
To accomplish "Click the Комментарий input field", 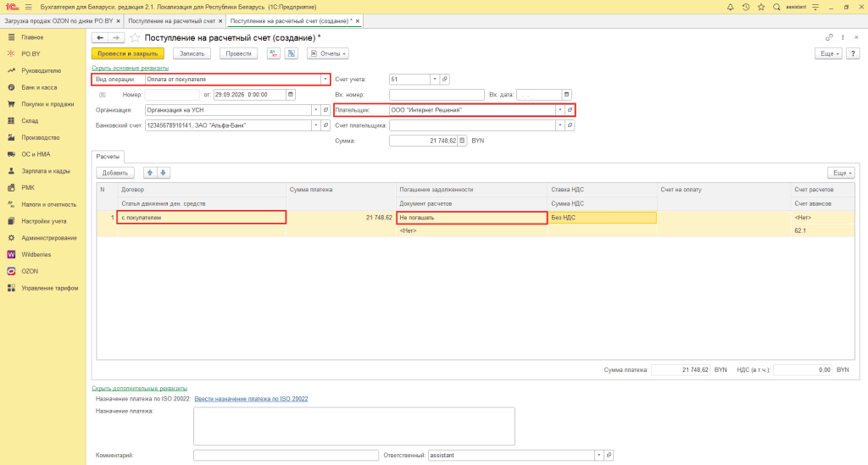I will tap(287, 456).
